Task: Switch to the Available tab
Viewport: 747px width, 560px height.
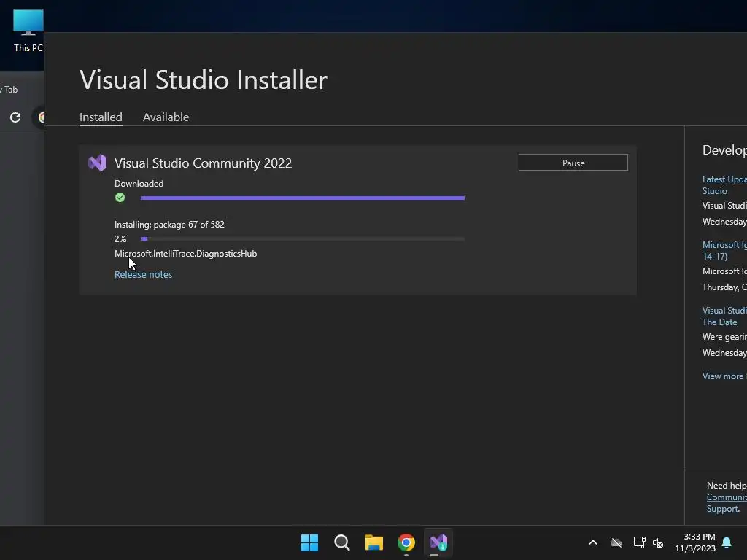Action: (x=166, y=117)
